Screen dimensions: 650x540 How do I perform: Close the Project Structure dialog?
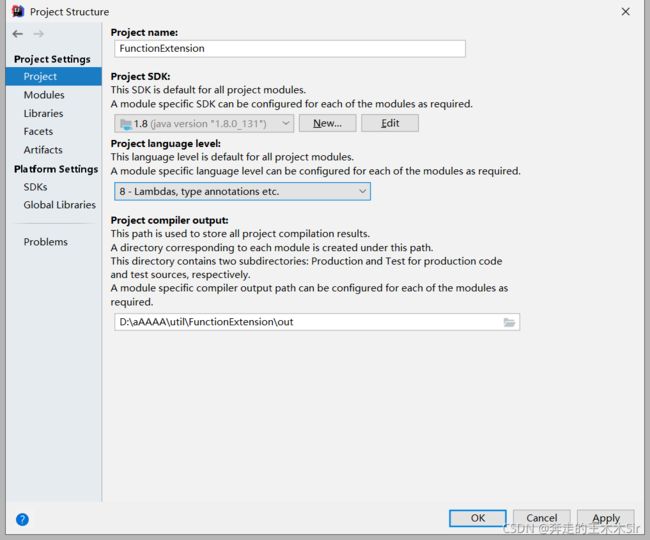[626, 12]
